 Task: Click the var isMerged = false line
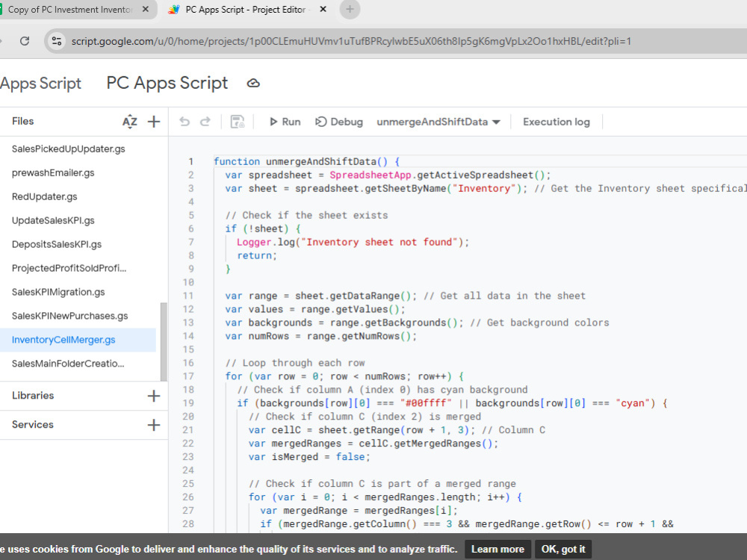pyautogui.click(x=309, y=457)
